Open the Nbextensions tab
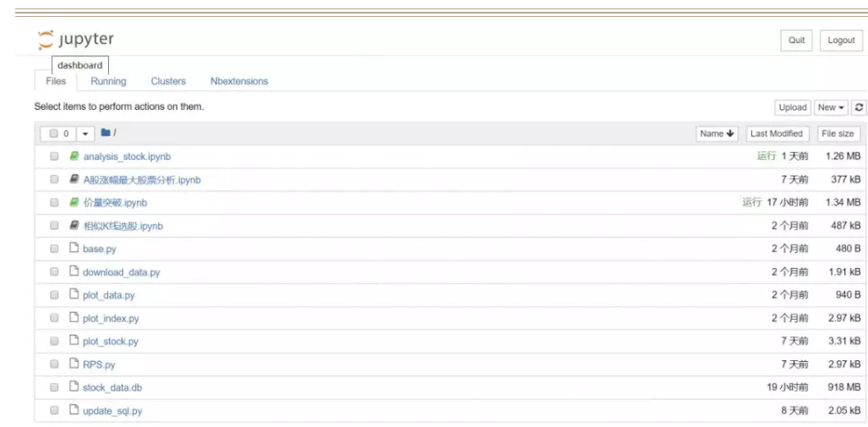The image size is (868, 427). (239, 81)
